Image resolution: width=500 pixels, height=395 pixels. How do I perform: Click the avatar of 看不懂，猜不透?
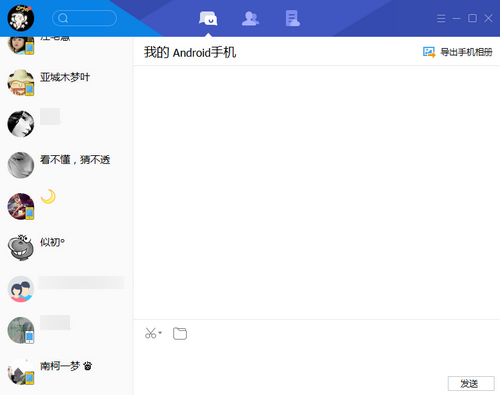(x=21, y=165)
